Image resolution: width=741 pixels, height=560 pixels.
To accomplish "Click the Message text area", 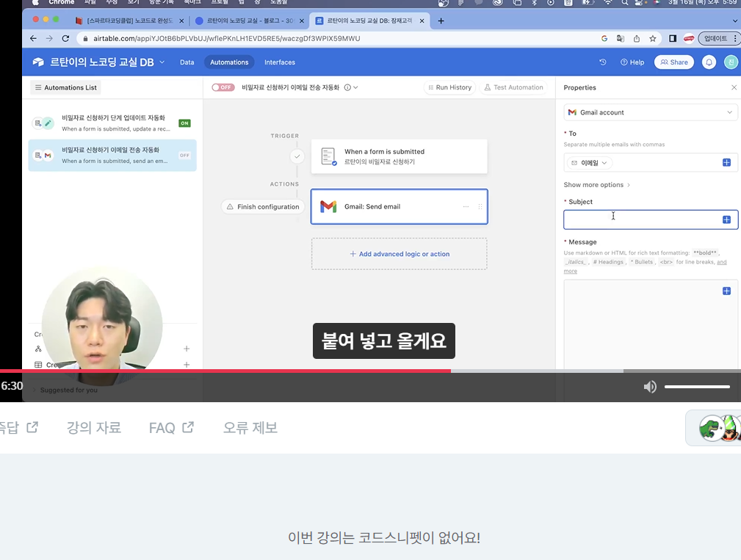I will [651, 325].
